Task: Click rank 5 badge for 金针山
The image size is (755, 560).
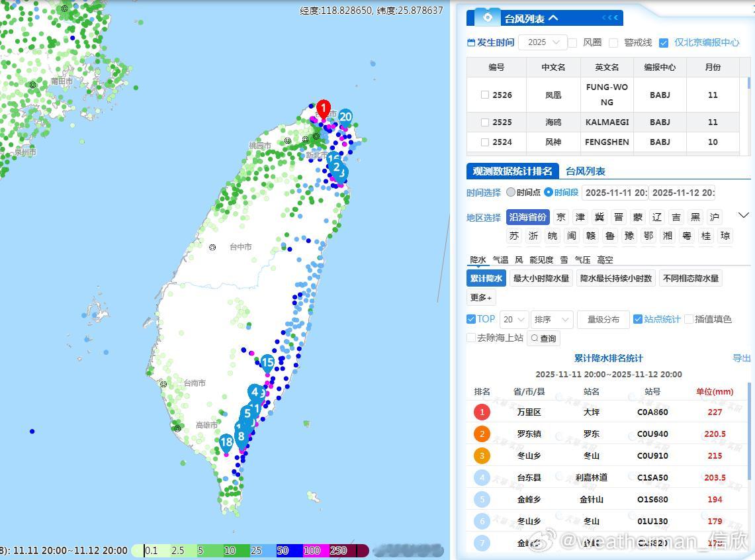Action: [482, 499]
